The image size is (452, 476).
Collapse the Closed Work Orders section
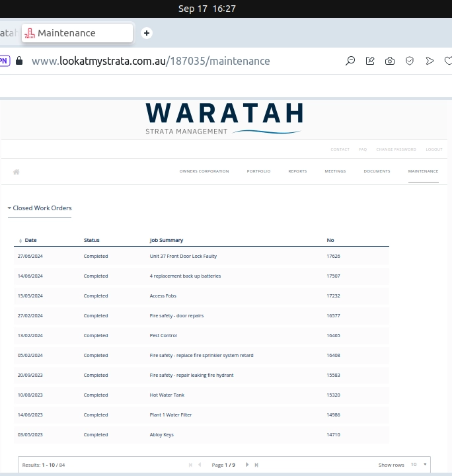coord(40,208)
